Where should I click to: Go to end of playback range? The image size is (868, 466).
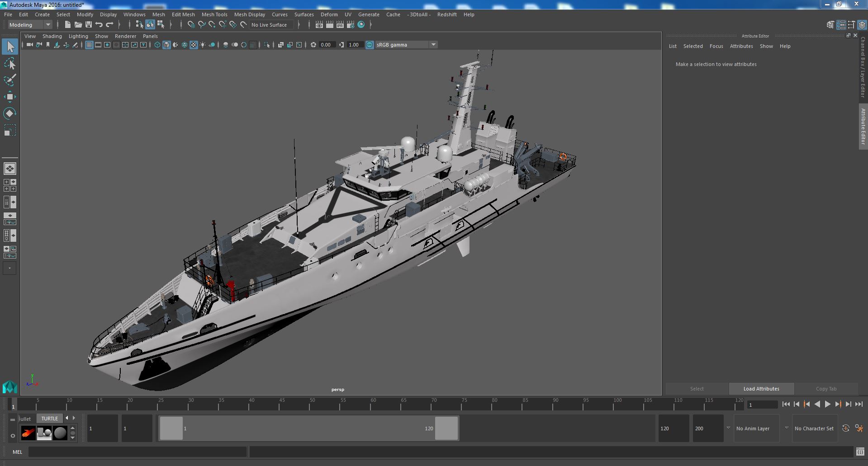click(x=859, y=405)
